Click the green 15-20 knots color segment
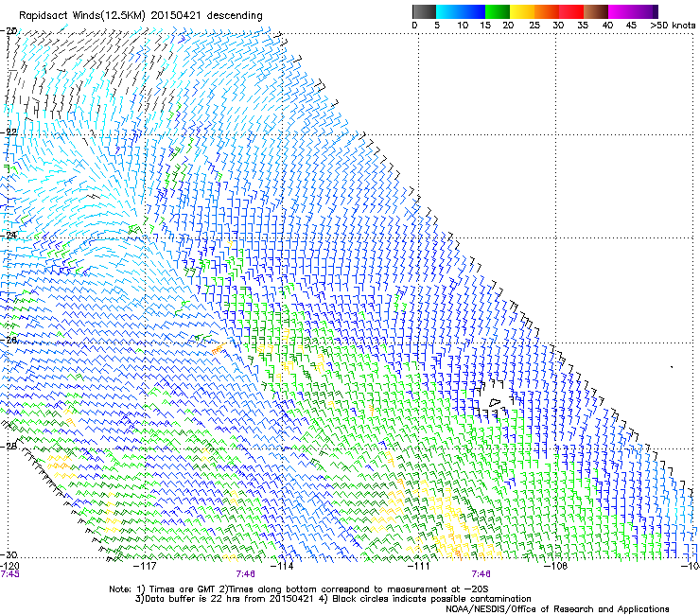Screen dimensions: 700x615 (x=498, y=11)
